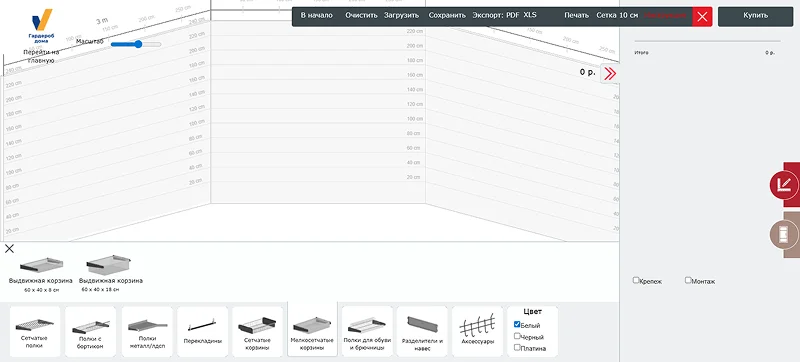This screenshot has width=800, height=362.
Task: Pick the Выдвижная корзина 60 x 40 x 8 см
Action: (41, 274)
